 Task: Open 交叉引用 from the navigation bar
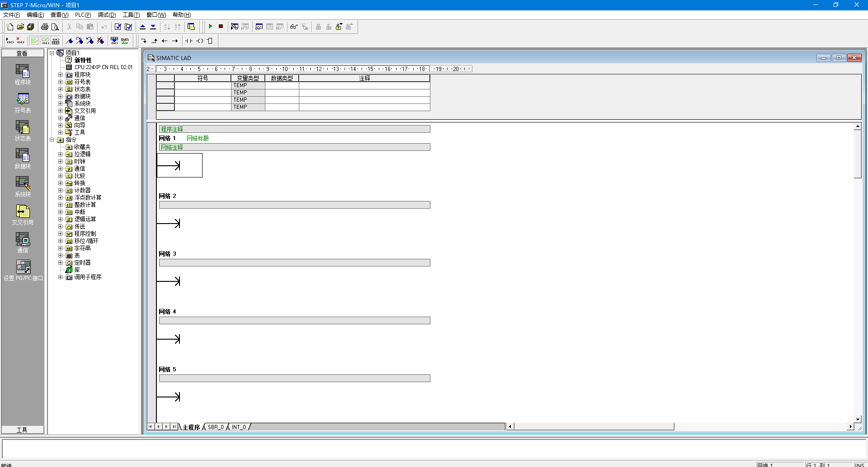click(22, 214)
